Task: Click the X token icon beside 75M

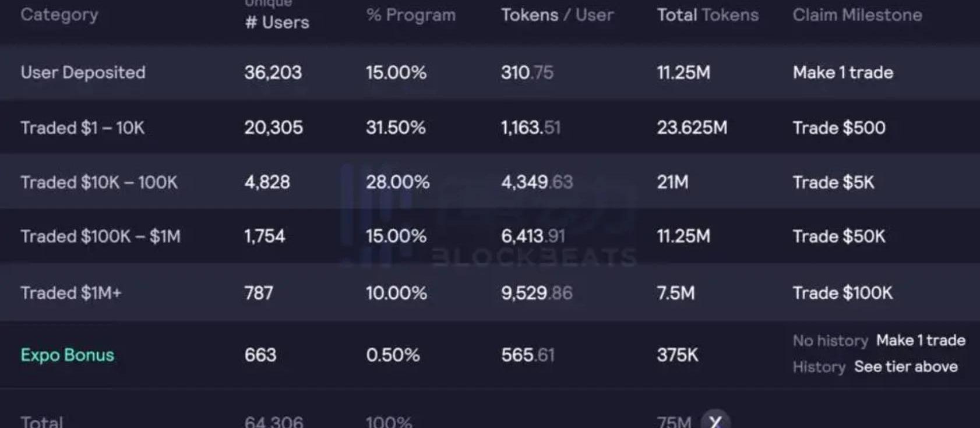Action: 715,420
